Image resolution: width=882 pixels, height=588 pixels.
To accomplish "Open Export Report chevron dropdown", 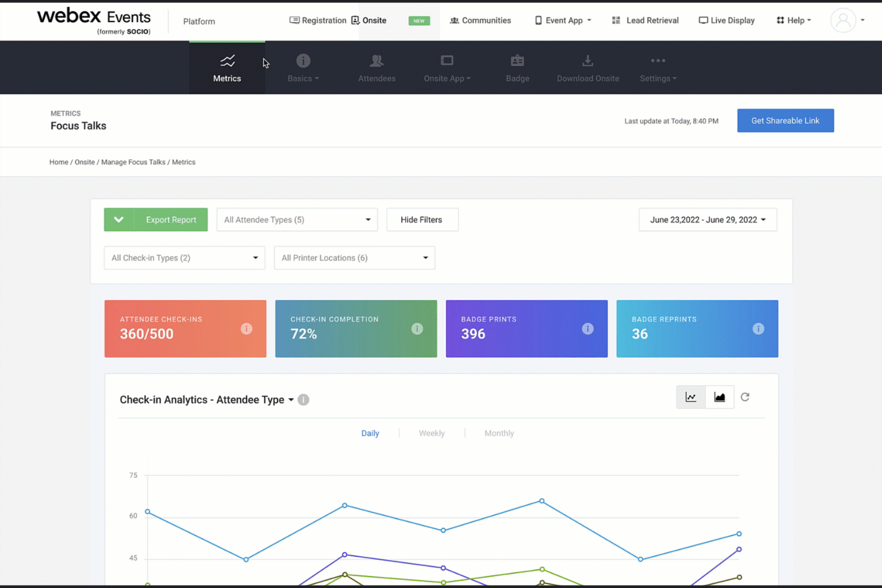I will [119, 220].
